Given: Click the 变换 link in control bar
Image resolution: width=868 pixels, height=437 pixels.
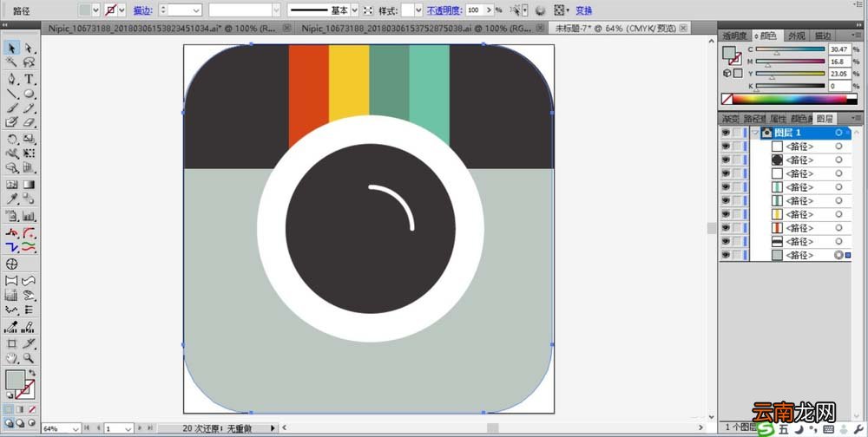Looking at the screenshot, I should pyautogui.click(x=583, y=10).
